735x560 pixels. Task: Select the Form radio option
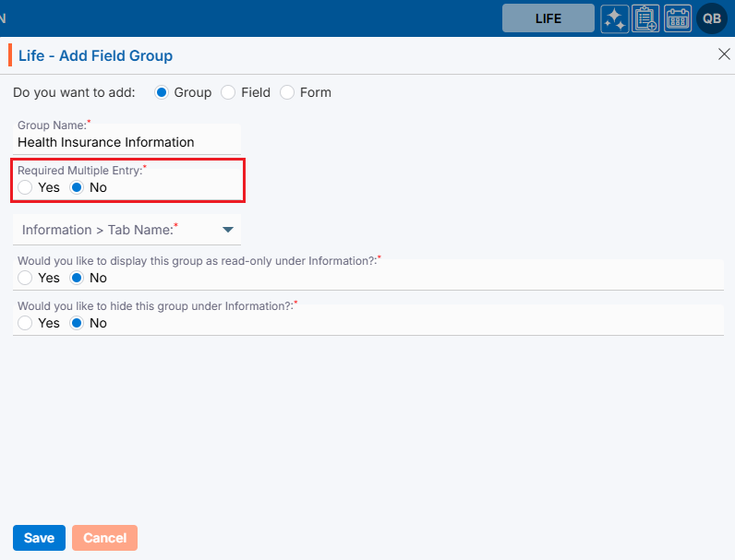click(x=287, y=92)
